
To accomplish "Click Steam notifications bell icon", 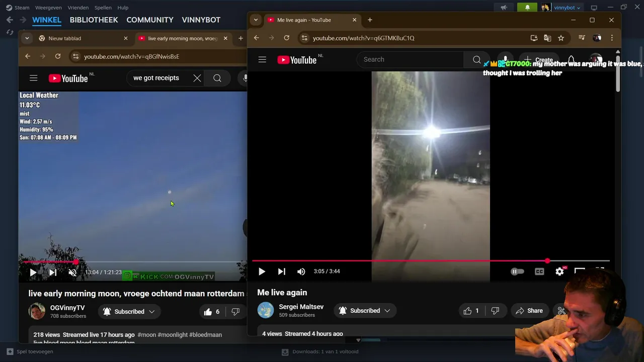I will pyautogui.click(x=527, y=8).
